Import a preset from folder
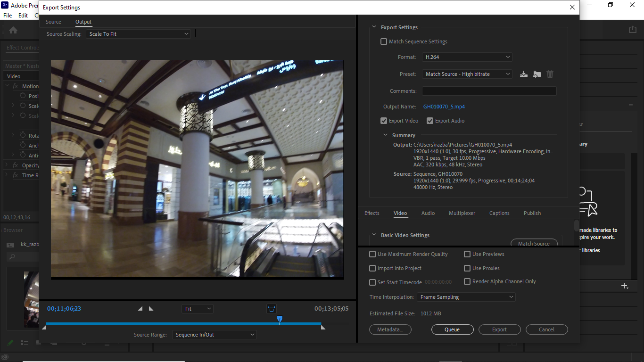644x362 pixels. click(x=537, y=74)
